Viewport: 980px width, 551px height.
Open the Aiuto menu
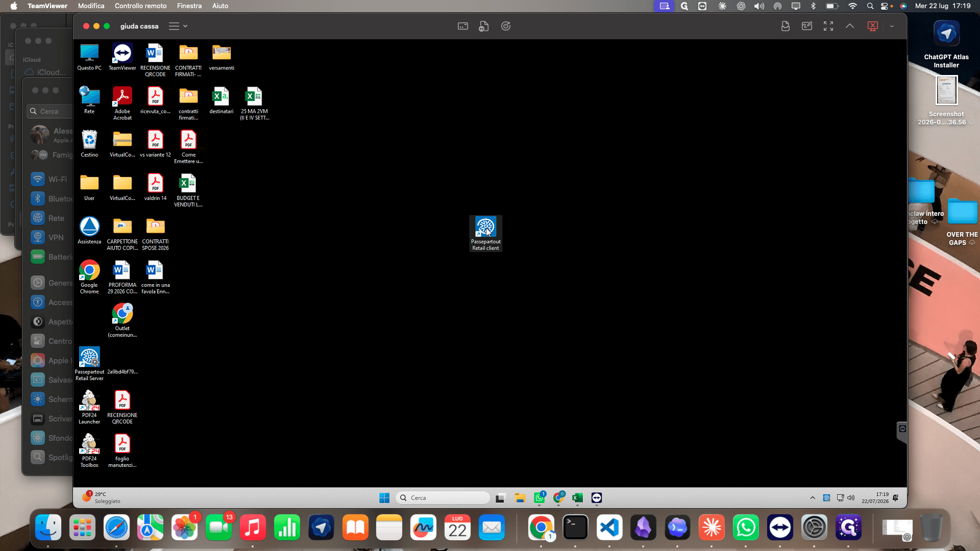click(220, 6)
